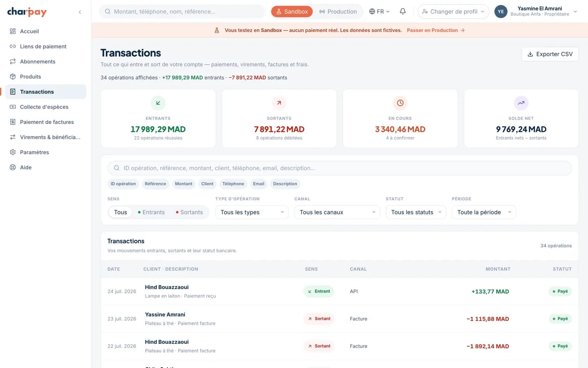Click amount +133,77 MAD

point(490,292)
